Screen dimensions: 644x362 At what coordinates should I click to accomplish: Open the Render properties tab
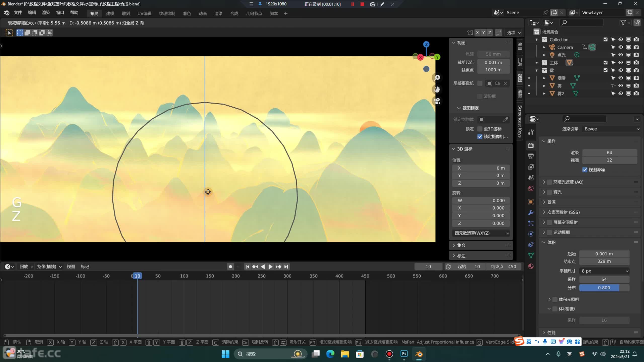tap(531, 146)
